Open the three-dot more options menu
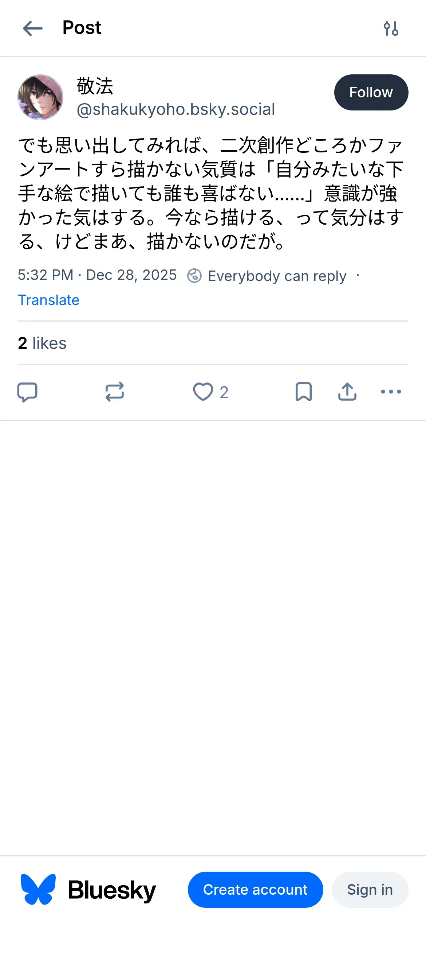This screenshot has height=980, width=426. [391, 392]
